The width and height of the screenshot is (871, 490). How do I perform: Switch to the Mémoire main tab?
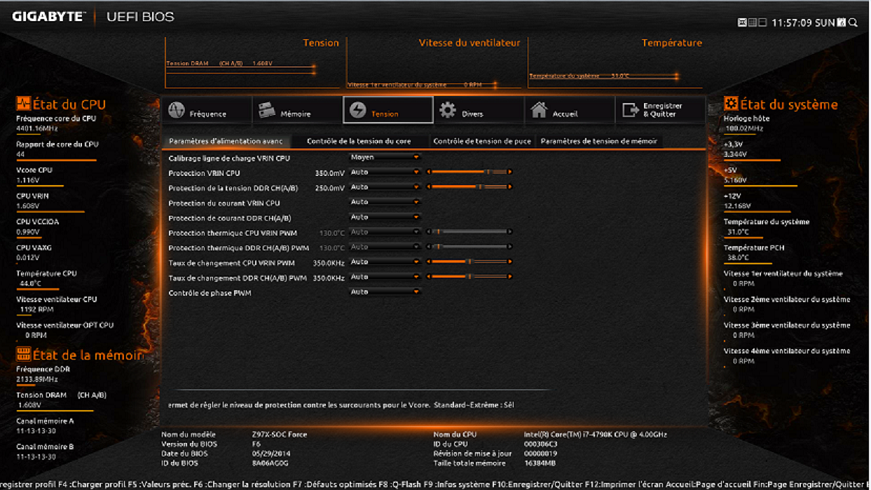point(297,110)
